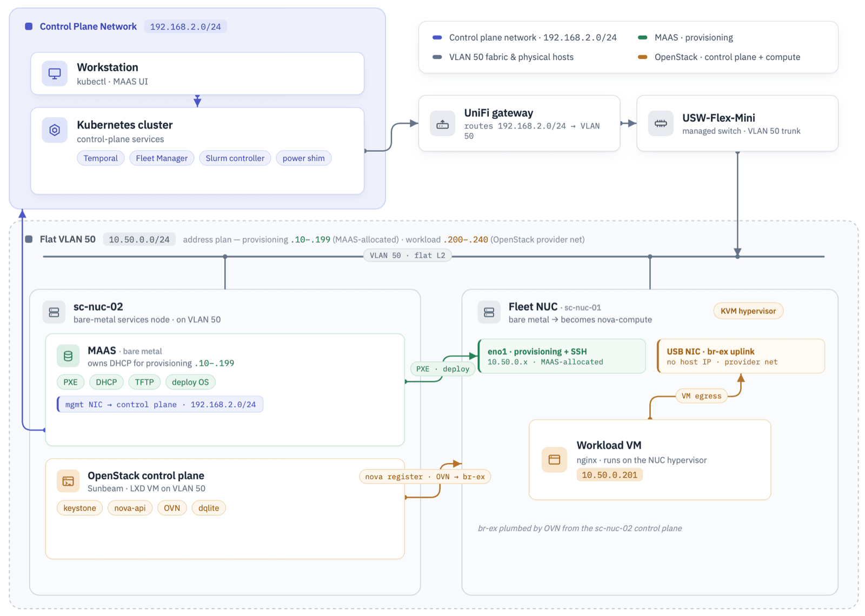
Task: Select the Fleet Manager service tag
Action: [x=162, y=158]
